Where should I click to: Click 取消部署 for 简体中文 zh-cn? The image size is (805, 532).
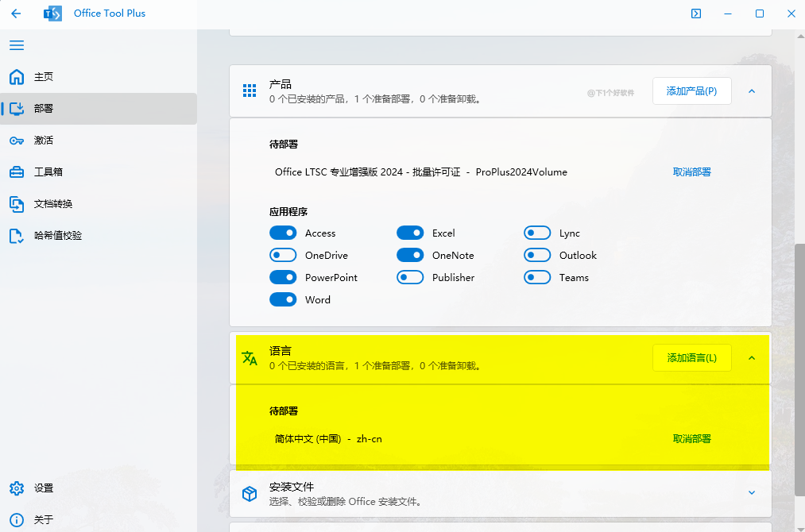pyautogui.click(x=691, y=439)
